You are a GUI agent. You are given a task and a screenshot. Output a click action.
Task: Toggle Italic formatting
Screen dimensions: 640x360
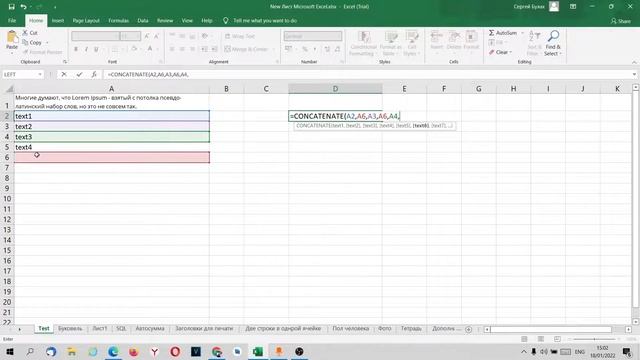click(86, 49)
